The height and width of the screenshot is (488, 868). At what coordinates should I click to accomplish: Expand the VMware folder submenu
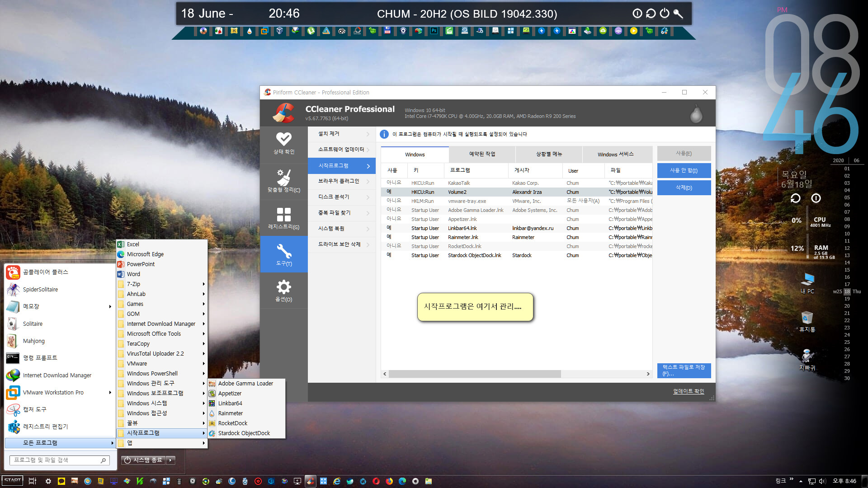161,363
